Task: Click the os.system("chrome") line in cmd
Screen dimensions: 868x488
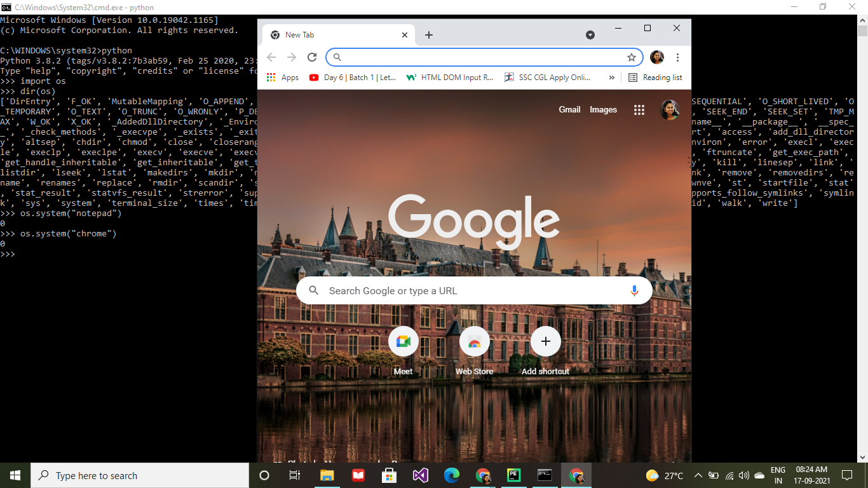Action: click(58, 233)
